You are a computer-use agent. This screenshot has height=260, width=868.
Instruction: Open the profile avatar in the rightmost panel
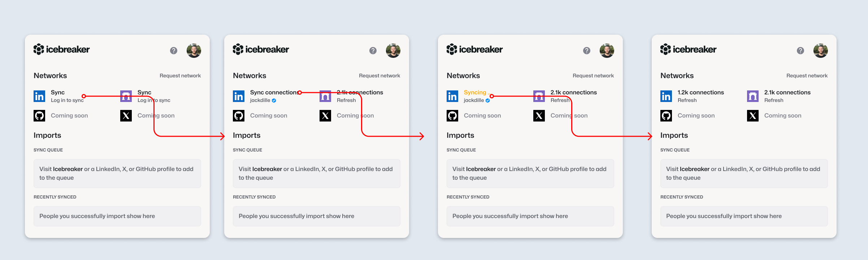(x=820, y=51)
